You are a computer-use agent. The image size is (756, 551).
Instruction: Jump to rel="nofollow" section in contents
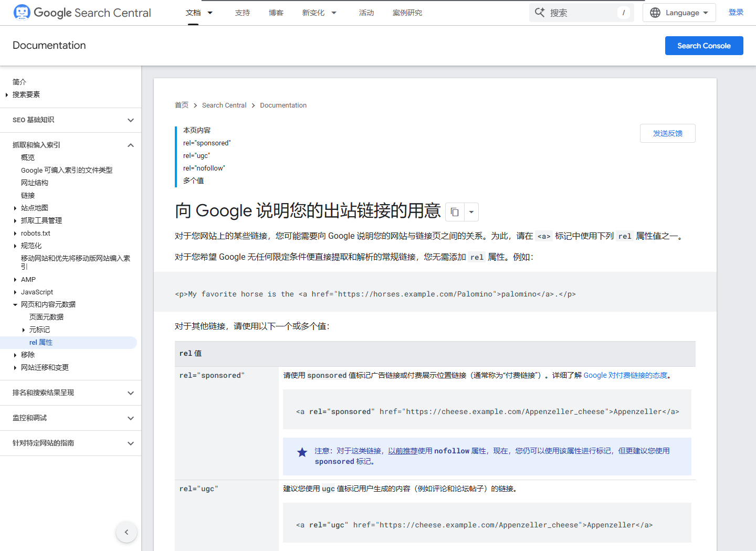pyautogui.click(x=204, y=168)
